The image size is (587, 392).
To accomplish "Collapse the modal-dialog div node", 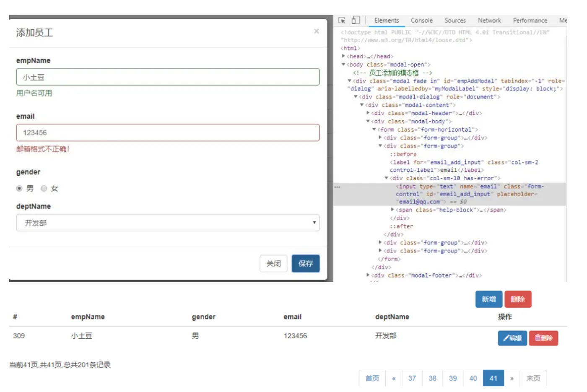I will (x=356, y=97).
